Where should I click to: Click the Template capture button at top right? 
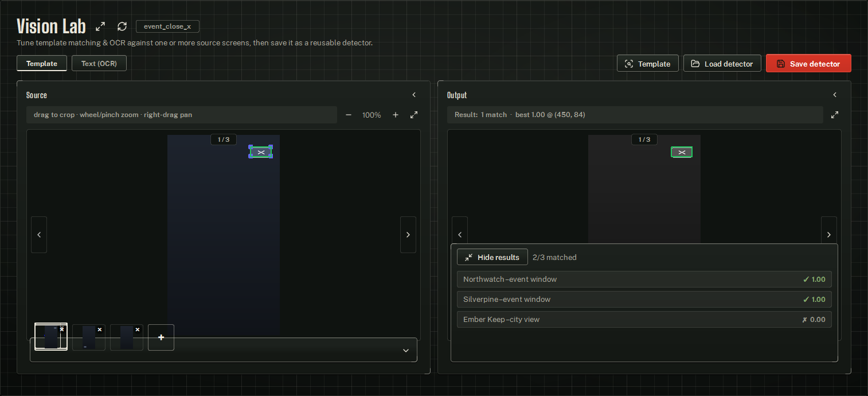(x=648, y=64)
